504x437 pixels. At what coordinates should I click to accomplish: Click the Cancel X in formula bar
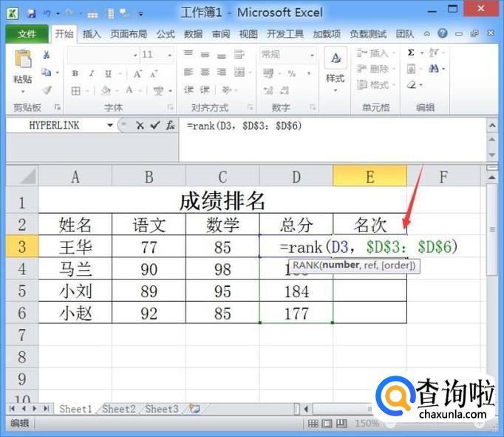(x=140, y=126)
